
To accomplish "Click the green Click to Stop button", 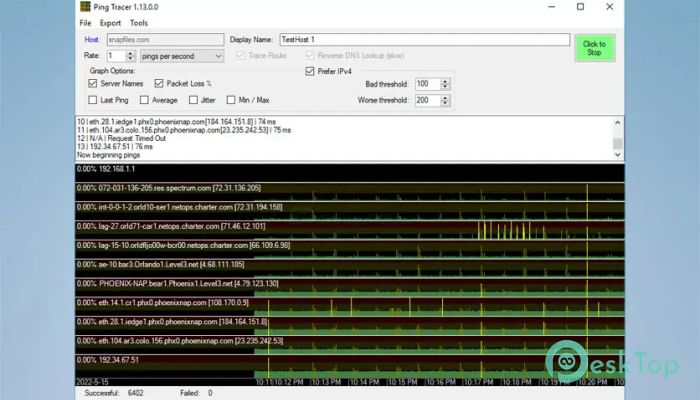I will [595, 48].
